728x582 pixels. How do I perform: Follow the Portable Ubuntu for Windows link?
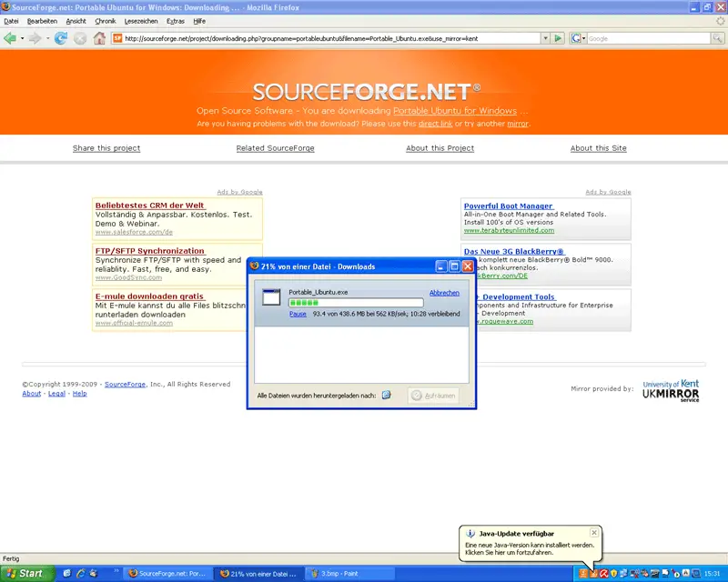455,110
